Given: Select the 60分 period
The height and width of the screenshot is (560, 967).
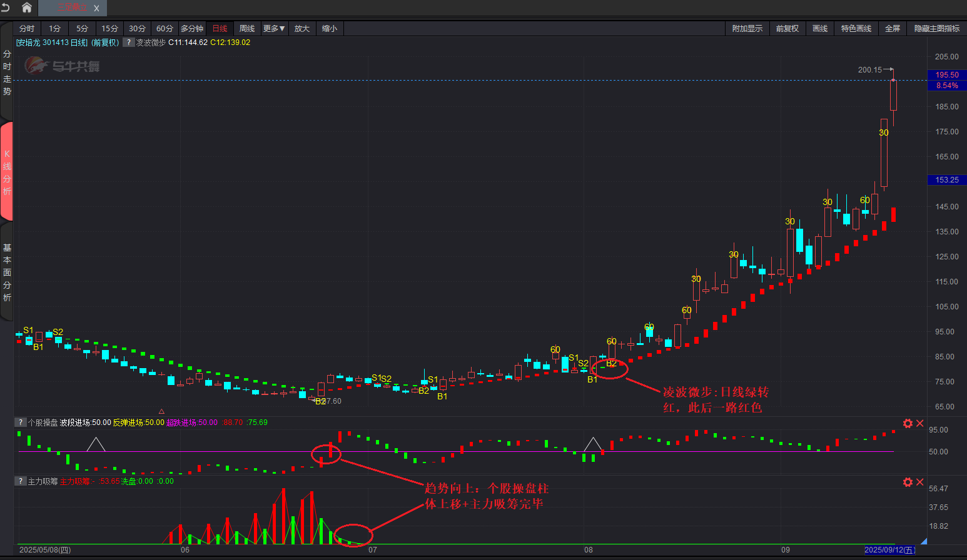Looking at the screenshot, I should [x=165, y=29].
